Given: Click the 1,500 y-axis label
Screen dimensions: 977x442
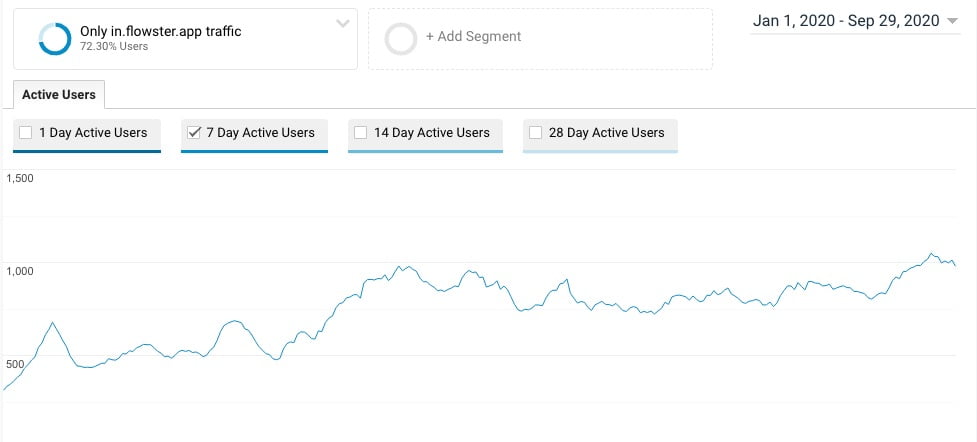Looking at the screenshot, I should [x=19, y=178].
